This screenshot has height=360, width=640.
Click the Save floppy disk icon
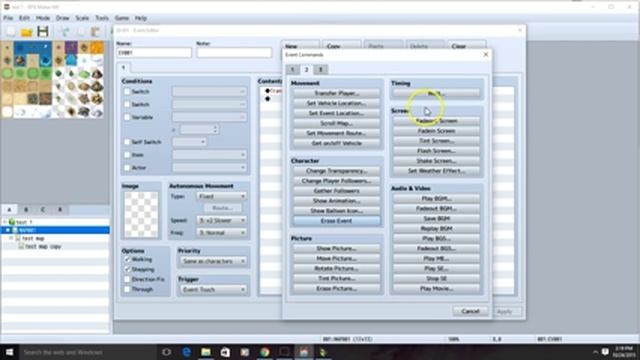[x=43, y=32]
